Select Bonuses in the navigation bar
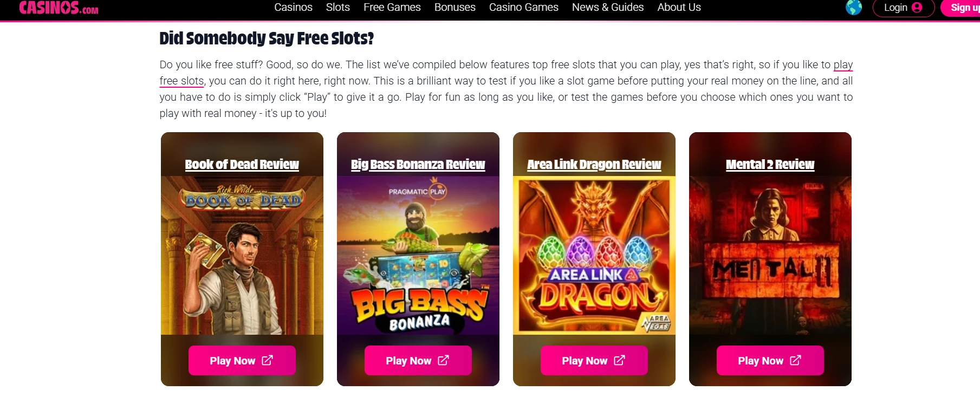Screen dimensions: 980x397 [455, 7]
